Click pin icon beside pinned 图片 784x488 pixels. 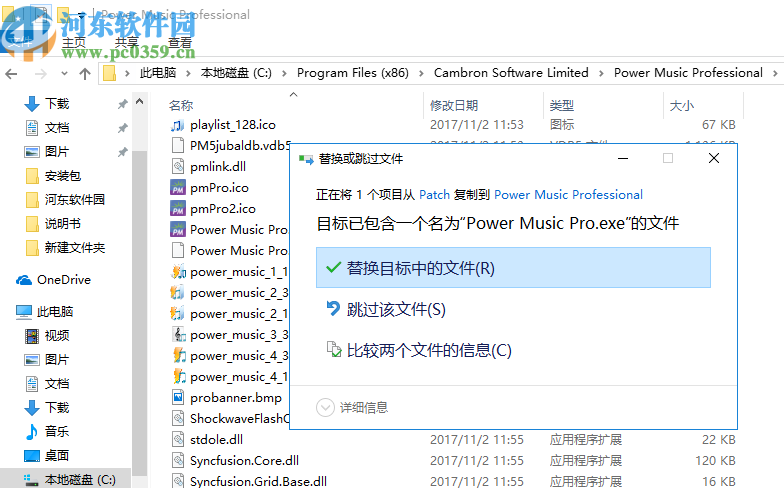tap(122, 152)
